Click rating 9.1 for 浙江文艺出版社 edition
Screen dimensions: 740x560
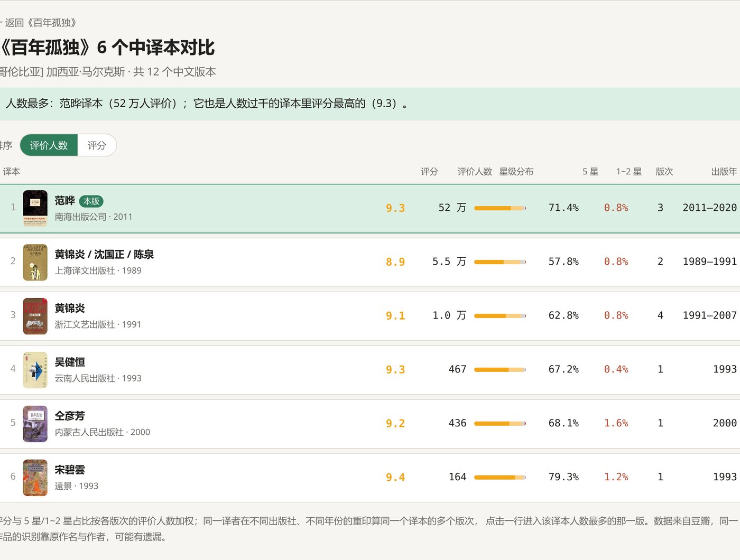coord(395,316)
